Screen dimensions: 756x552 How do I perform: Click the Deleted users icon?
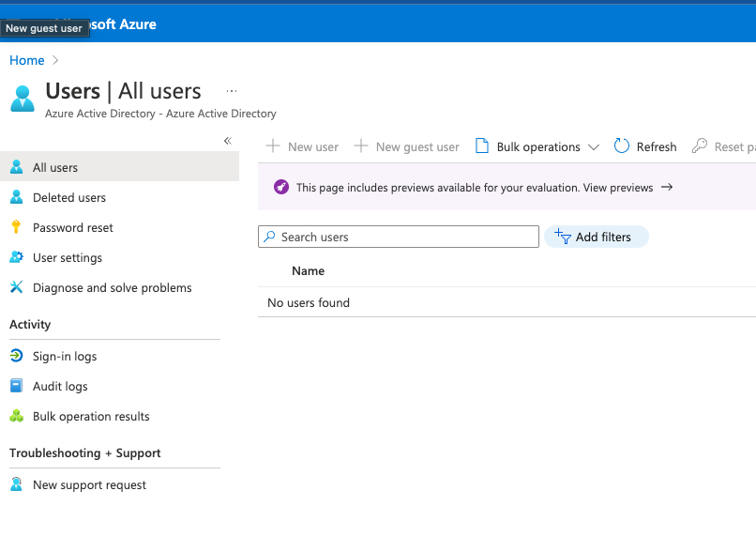click(16, 197)
